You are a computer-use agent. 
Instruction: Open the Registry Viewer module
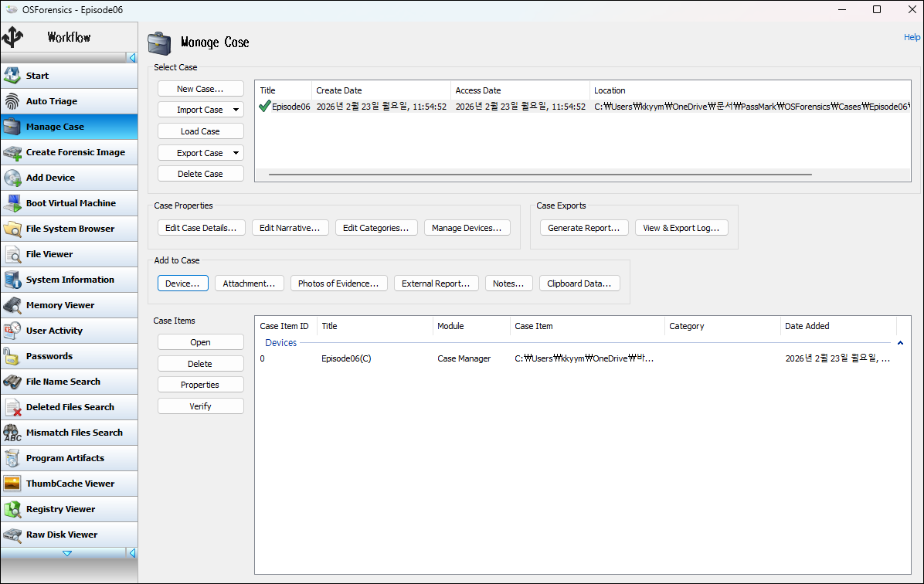(70, 509)
